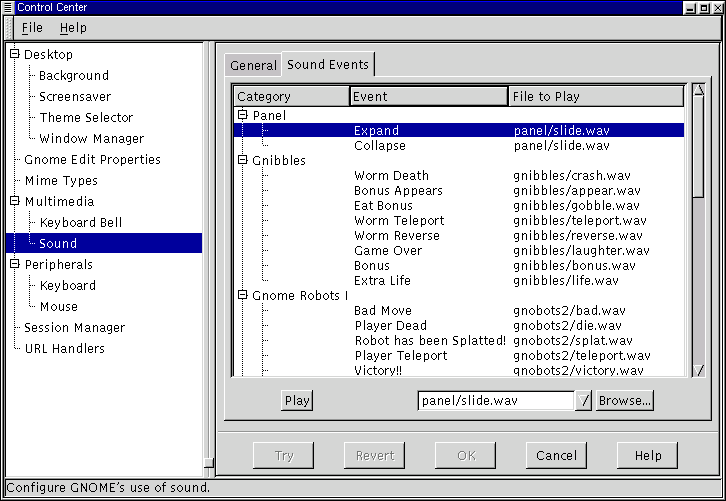Open the sound file dropdown arrow
Screen dimensions: 726x501
pos(584,401)
